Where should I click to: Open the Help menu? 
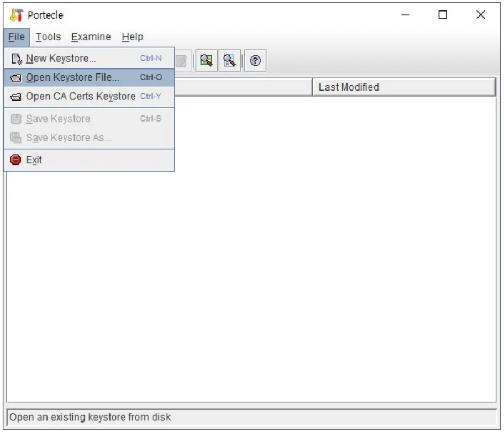[133, 37]
